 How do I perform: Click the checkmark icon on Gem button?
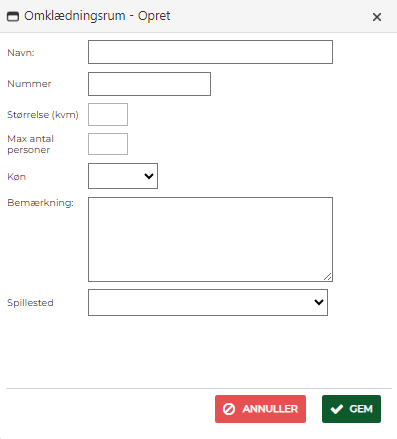click(337, 409)
